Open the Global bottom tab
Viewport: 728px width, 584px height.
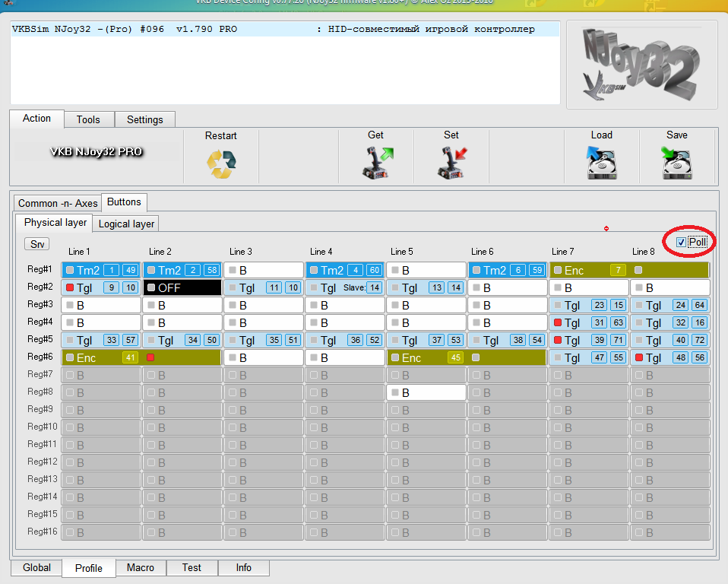[x=36, y=568]
